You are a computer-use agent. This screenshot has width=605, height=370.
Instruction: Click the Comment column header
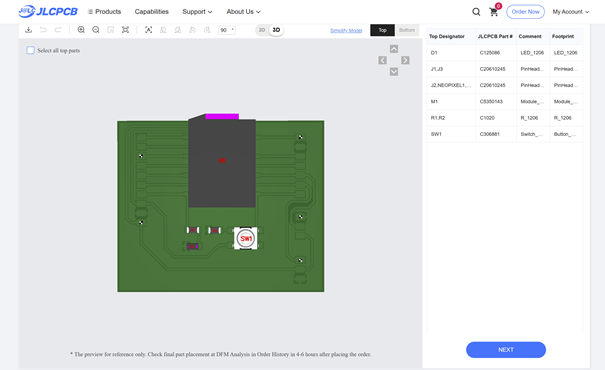click(530, 36)
